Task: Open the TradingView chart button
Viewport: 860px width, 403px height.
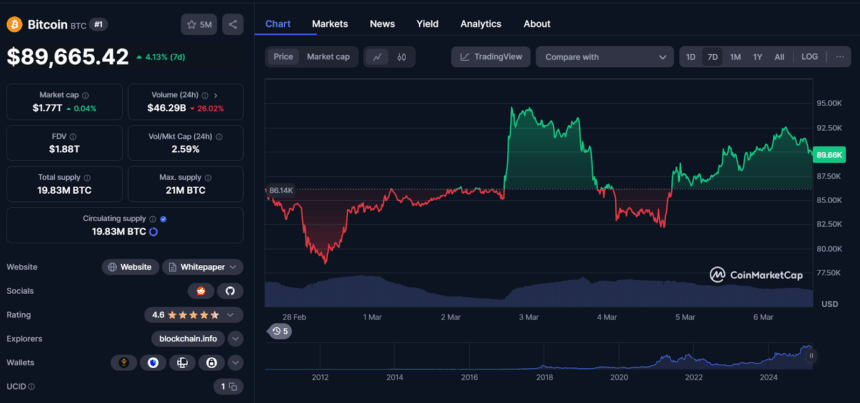Action: point(490,57)
